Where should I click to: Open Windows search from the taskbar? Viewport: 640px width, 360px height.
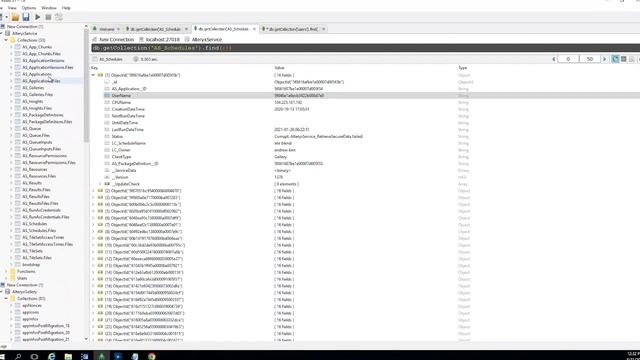(18, 356)
